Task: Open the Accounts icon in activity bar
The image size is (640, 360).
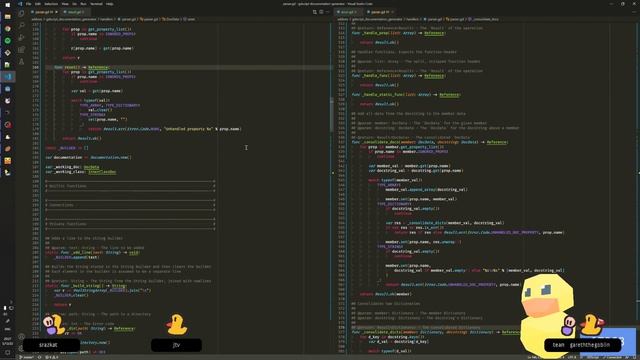Action: [21, 337]
